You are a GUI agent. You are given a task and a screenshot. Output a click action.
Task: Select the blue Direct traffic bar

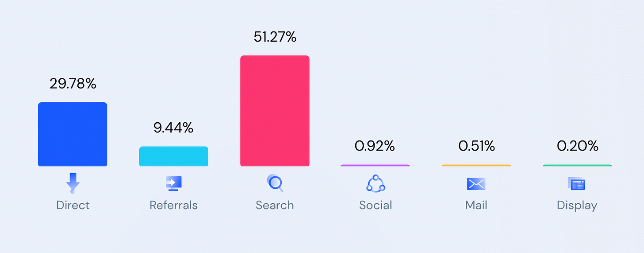pos(73,134)
